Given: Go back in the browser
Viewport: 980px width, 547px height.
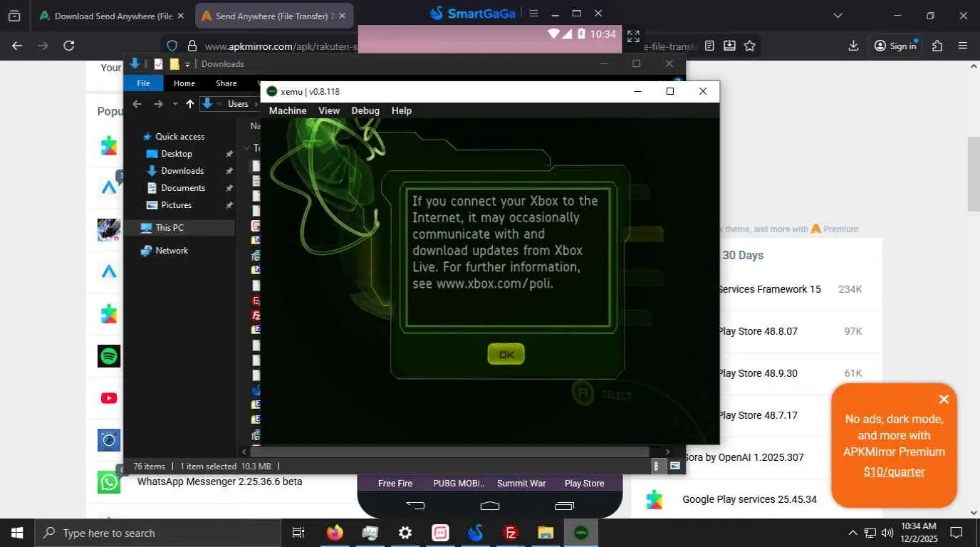Looking at the screenshot, I should [18, 46].
